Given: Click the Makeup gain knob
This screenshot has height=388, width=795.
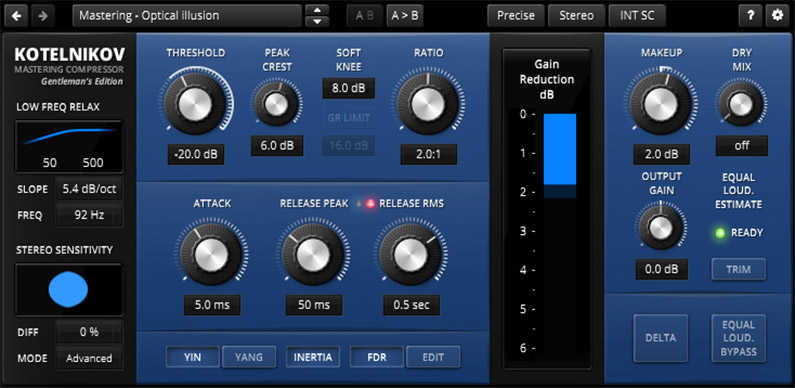Looking at the screenshot, I should pyautogui.click(x=661, y=104).
